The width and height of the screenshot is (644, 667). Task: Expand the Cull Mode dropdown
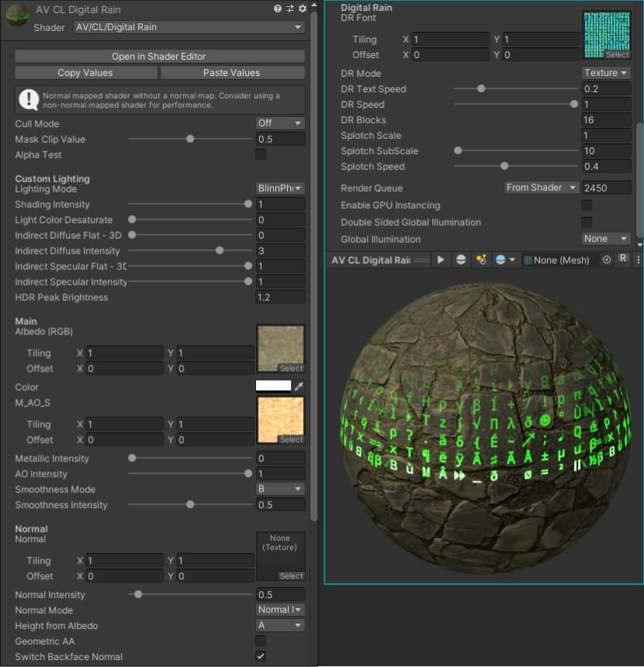click(x=280, y=123)
